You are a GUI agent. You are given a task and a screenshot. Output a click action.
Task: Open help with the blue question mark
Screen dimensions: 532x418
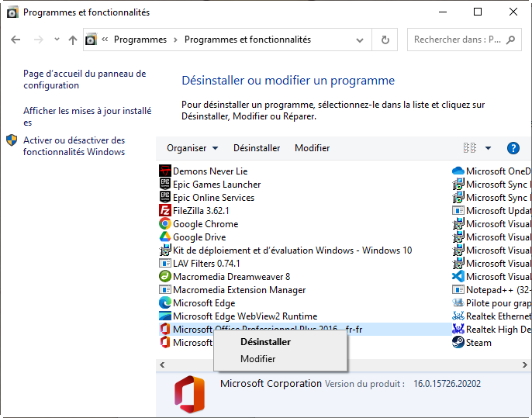click(x=513, y=148)
